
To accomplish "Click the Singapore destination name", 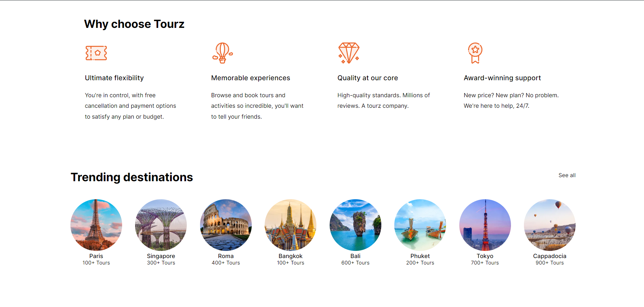I will click(x=161, y=256).
